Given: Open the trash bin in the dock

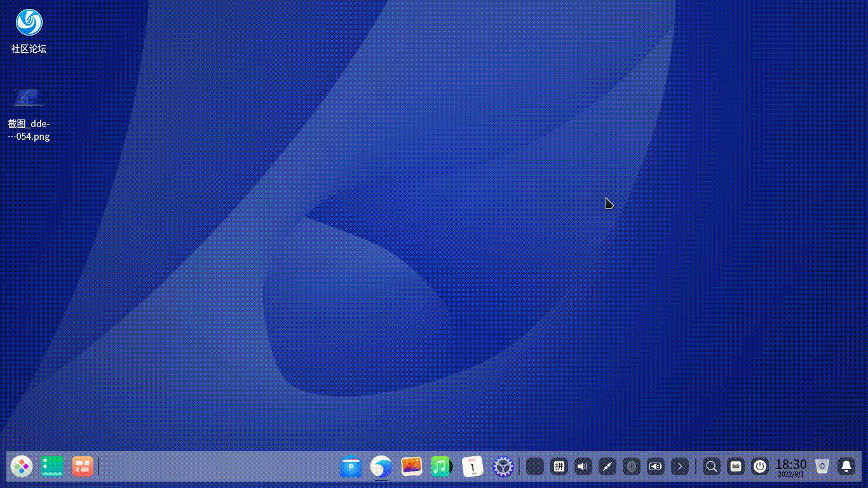Looking at the screenshot, I should tap(822, 467).
